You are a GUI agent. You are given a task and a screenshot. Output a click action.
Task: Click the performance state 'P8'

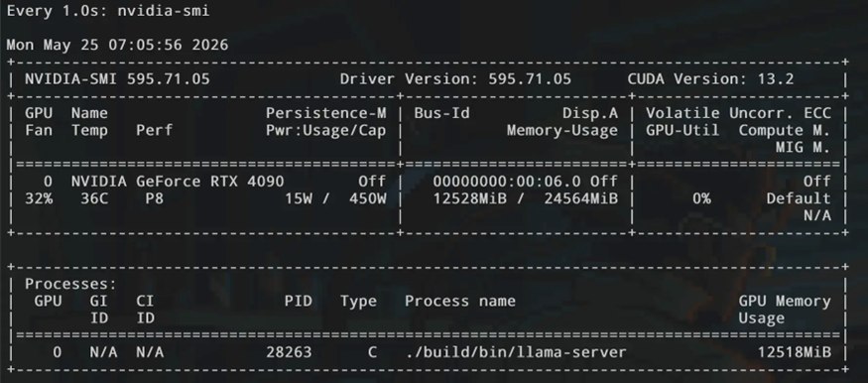[x=155, y=198]
